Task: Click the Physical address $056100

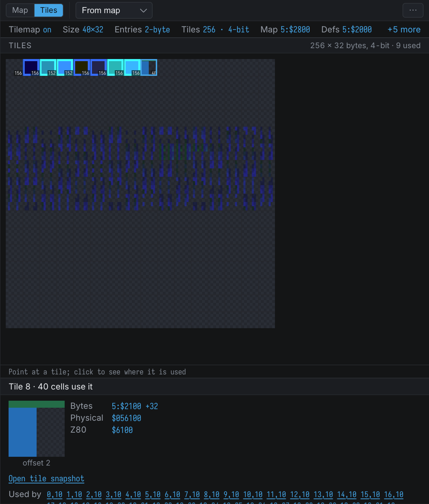Action: [126, 418]
